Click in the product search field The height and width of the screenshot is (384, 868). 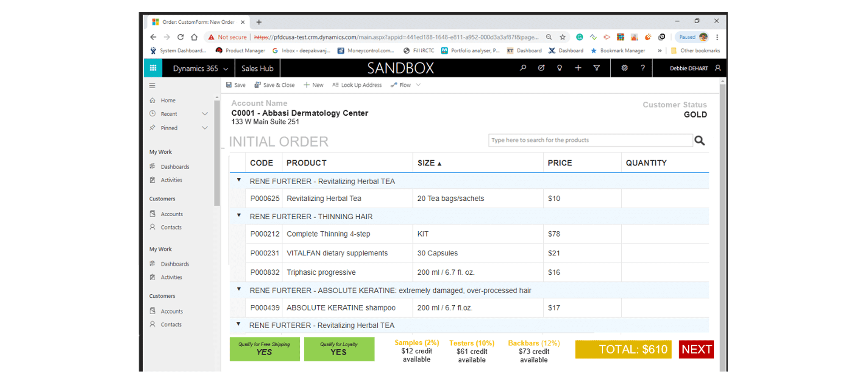[590, 140]
